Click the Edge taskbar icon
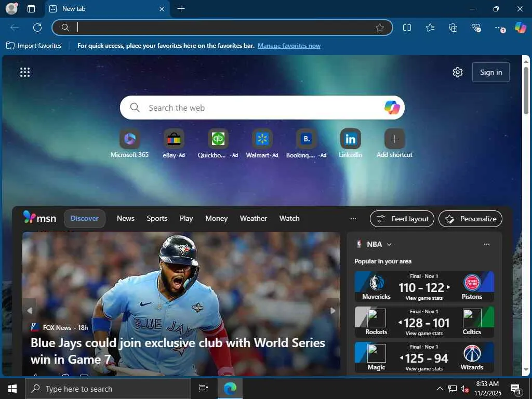 [x=230, y=389]
